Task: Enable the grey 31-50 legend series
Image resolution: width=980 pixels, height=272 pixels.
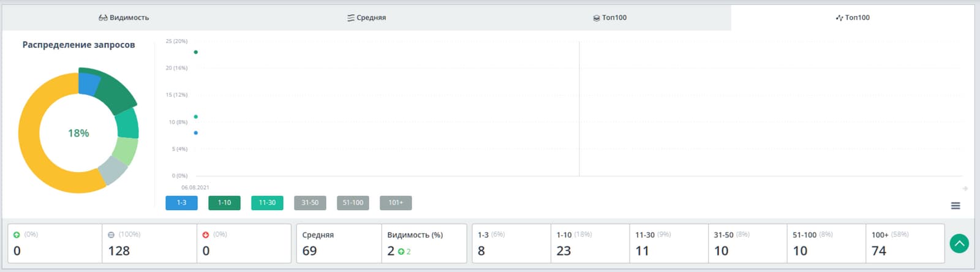Action: coord(310,203)
